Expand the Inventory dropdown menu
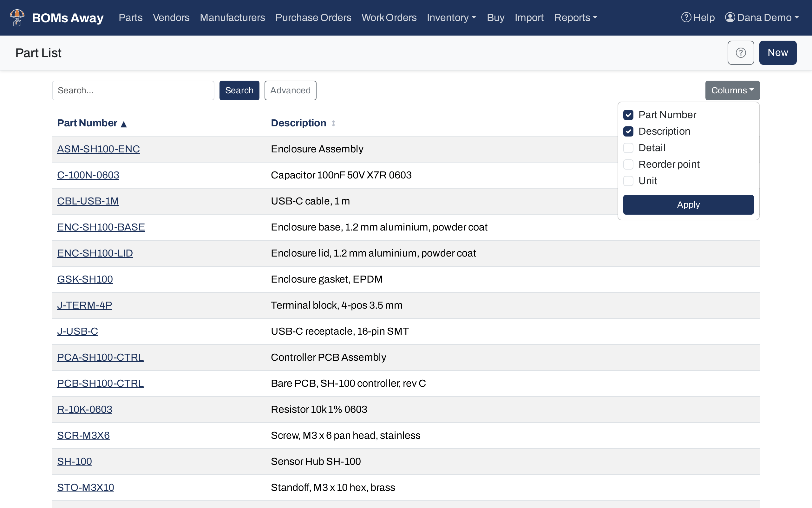The image size is (812, 508). tap(451, 17)
